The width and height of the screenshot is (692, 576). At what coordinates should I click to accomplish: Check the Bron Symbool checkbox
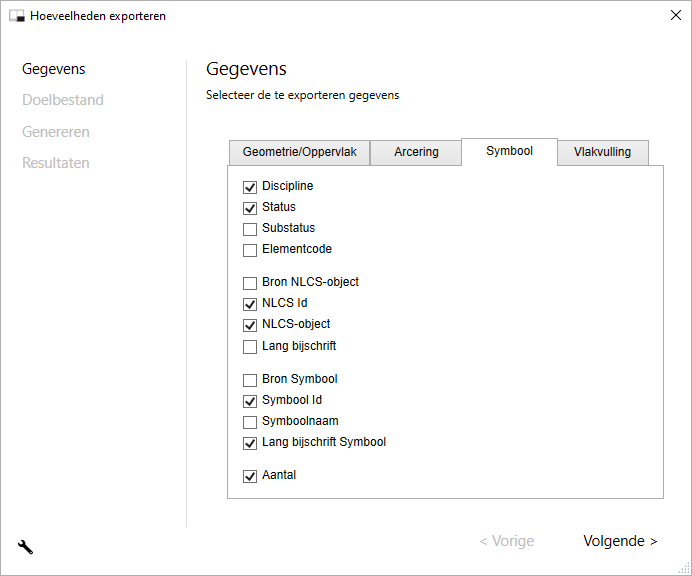(x=250, y=380)
